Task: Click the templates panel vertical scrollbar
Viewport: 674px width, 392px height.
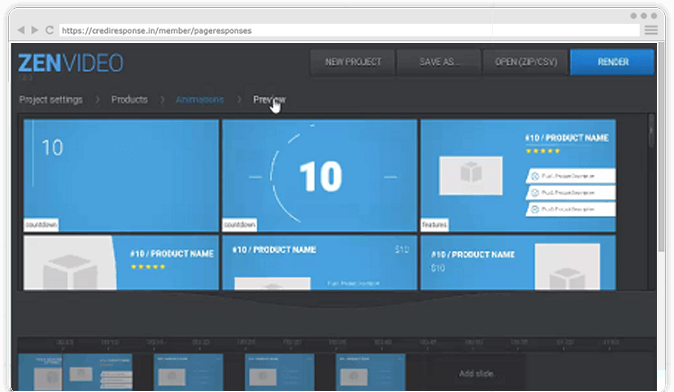Action: (651, 131)
